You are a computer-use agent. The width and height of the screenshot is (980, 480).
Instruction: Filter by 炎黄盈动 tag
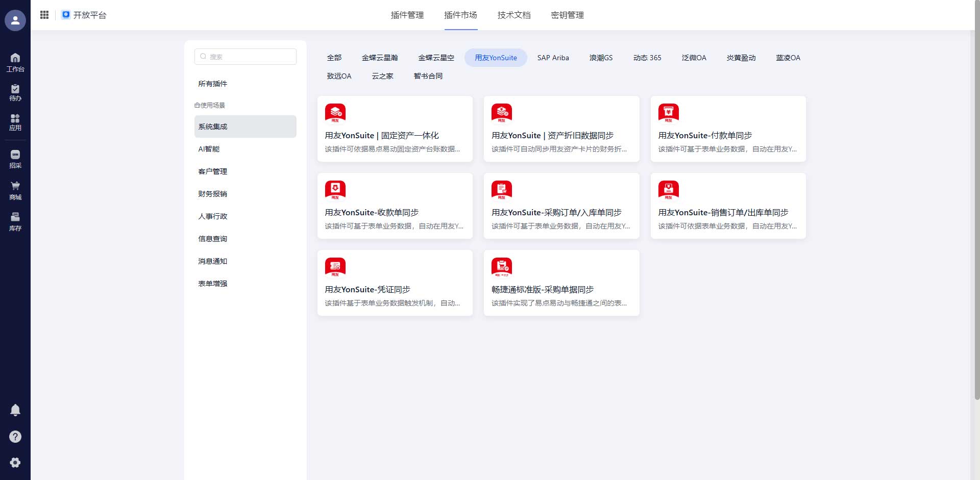coord(741,58)
